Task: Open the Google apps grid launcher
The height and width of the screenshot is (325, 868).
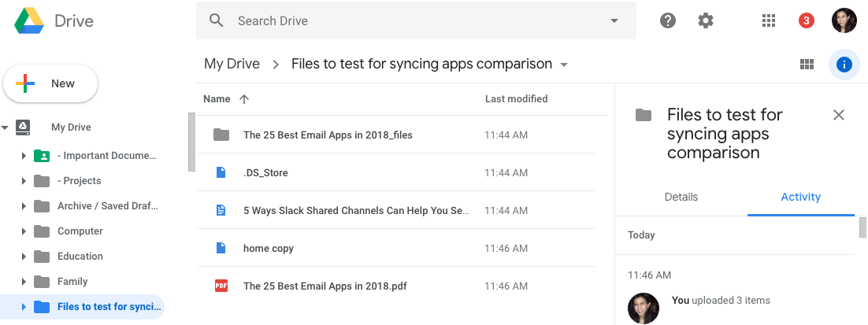Action: [769, 21]
